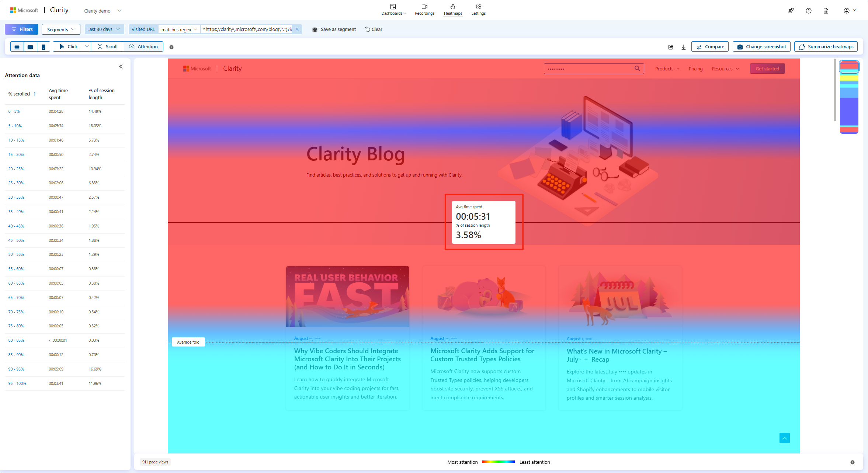Viewport: 868px width, 473px height.
Task: Click the heatmap info icon beside Attention
Action: pyautogui.click(x=171, y=47)
